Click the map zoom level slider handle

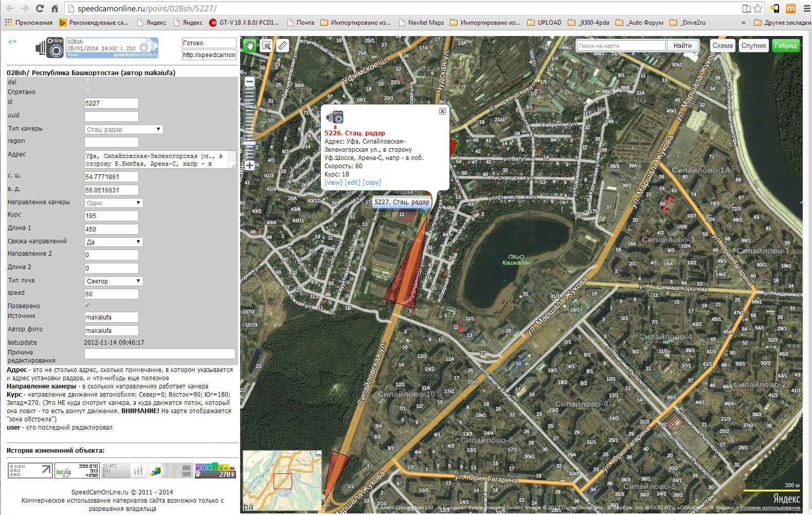tap(249, 144)
